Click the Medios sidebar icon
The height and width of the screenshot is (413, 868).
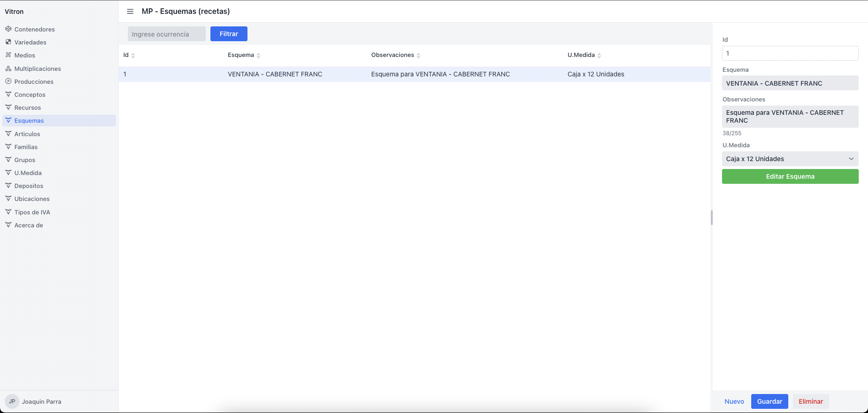(x=8, y=55)
